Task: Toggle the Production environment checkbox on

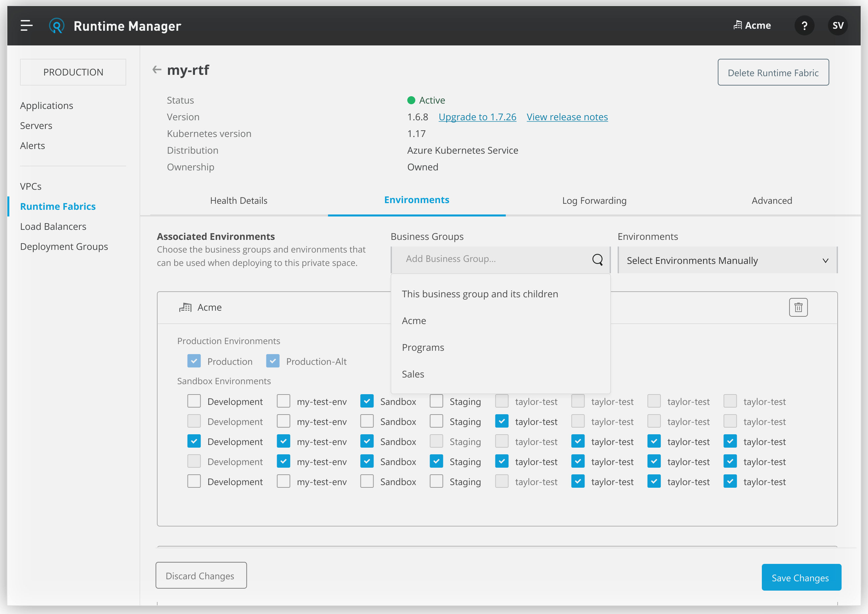Action: (193, 361)
